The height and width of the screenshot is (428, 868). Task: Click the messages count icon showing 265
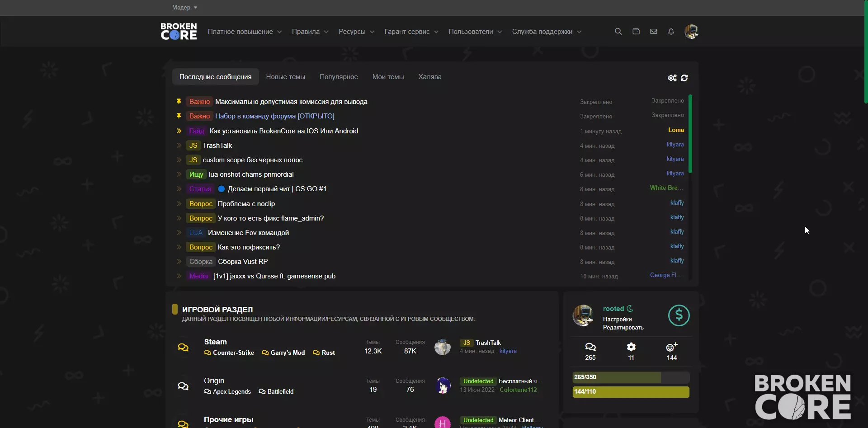(590, 347)
